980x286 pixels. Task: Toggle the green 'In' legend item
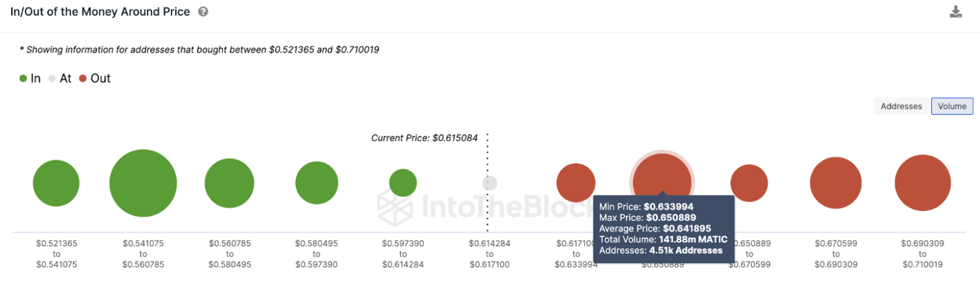pyautogui.click(x=30, y=78)
